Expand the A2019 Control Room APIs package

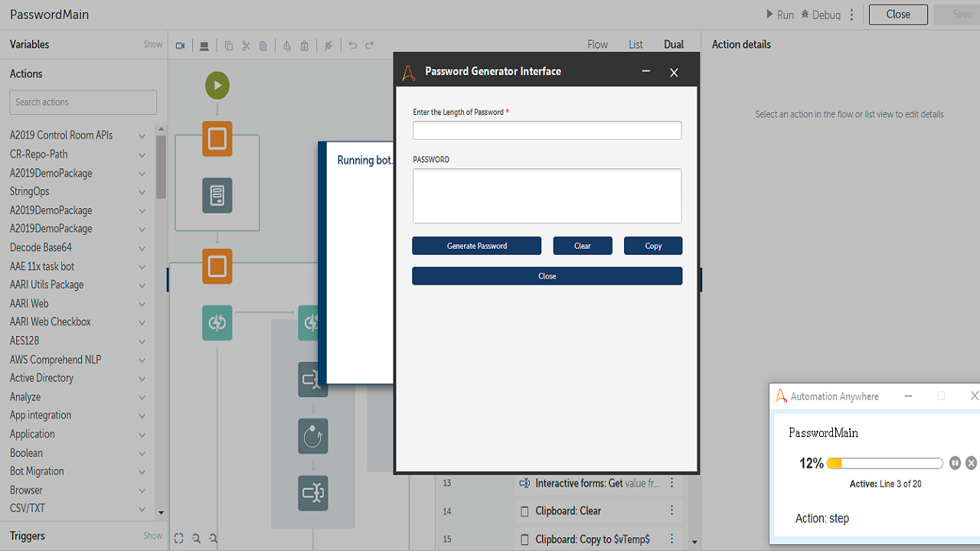142,135
